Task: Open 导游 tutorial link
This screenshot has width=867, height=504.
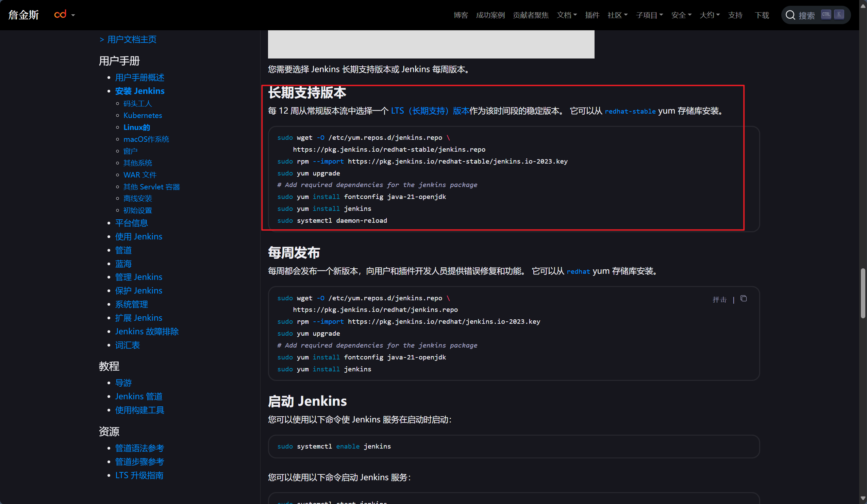Action: point(123,383)
